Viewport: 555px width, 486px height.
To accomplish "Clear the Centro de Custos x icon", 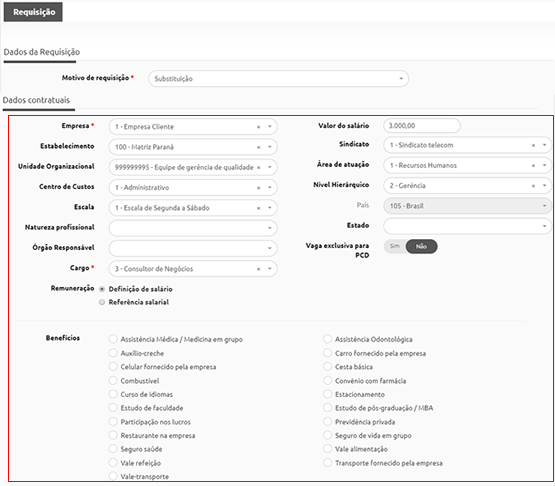I will 258,188.
